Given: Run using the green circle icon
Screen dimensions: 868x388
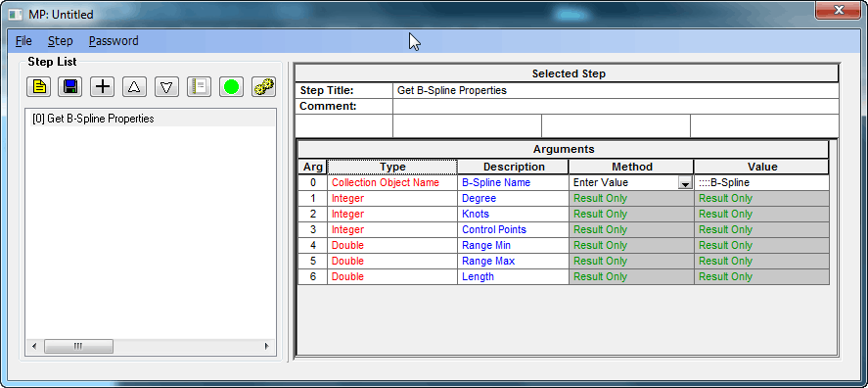Looking at the screenshot, I should (x=231, y=87).
